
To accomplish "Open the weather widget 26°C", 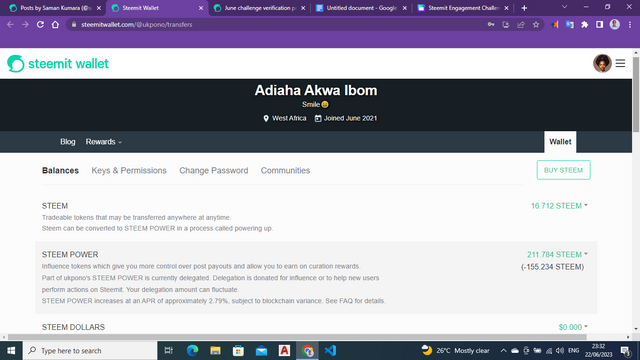I will click(456, 351).
